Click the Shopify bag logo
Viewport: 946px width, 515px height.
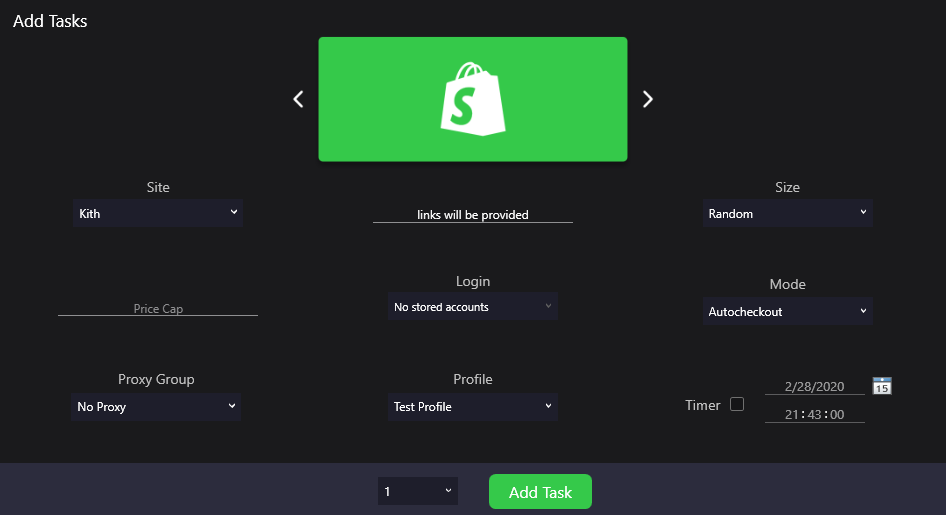pyautogui.click(x=473, y=99)
